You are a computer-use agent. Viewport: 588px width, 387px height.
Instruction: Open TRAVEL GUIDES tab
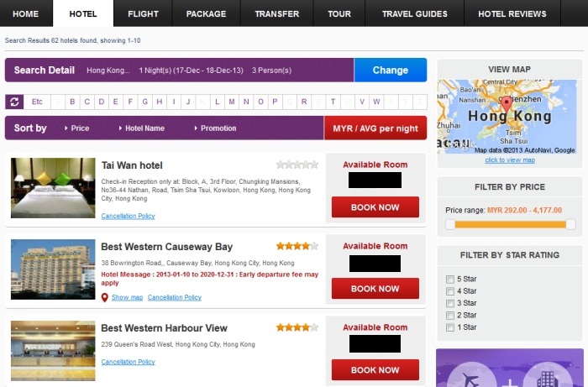click(415, 14)
